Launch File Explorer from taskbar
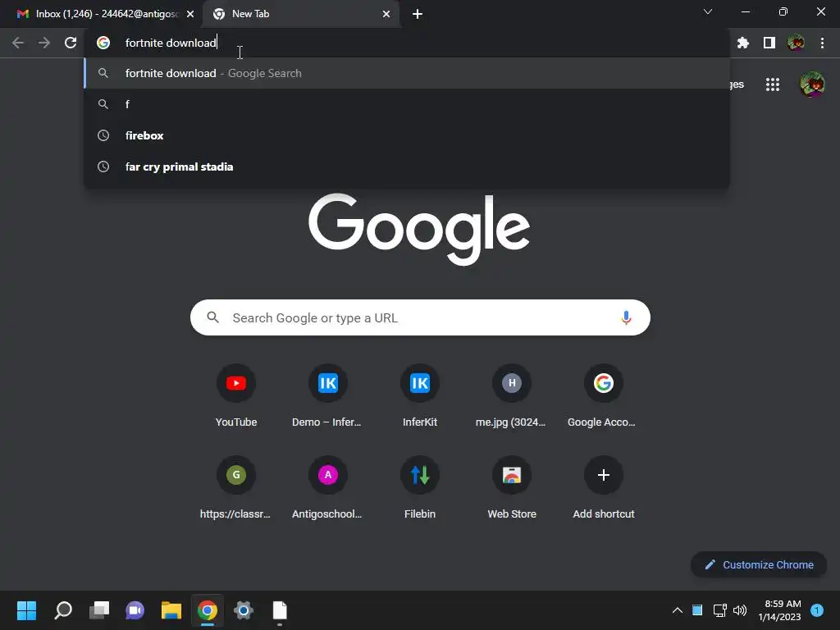The width and height of the screenshot is (840, 630). (171, 610)
